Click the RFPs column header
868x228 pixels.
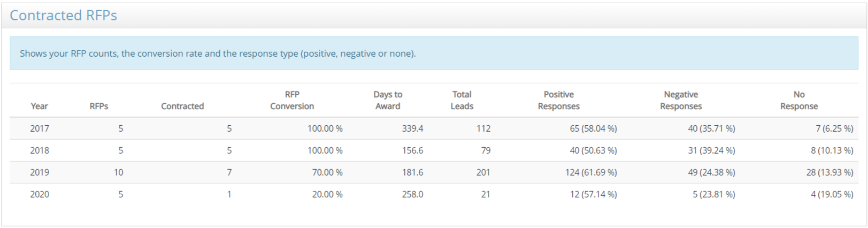(99, 106)
